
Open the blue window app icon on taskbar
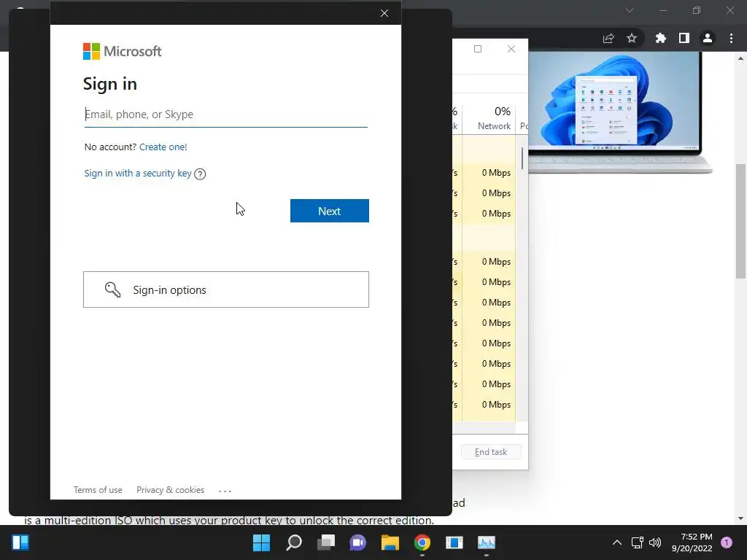[x=454, y=542]
